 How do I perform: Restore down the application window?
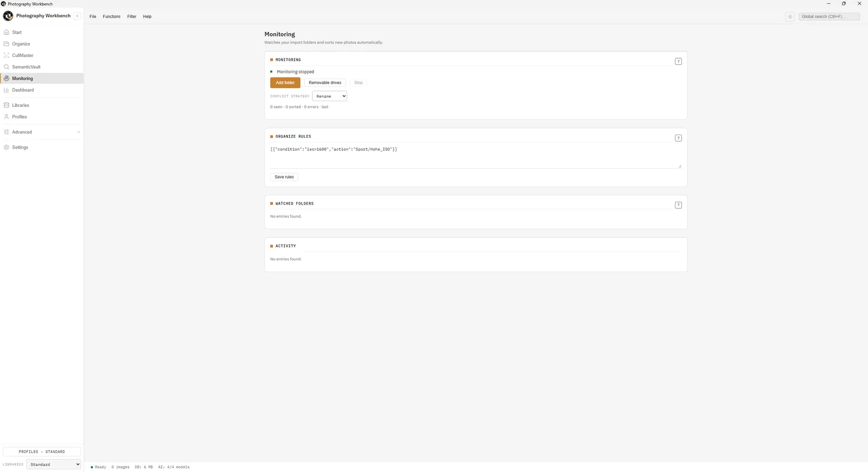844,4
